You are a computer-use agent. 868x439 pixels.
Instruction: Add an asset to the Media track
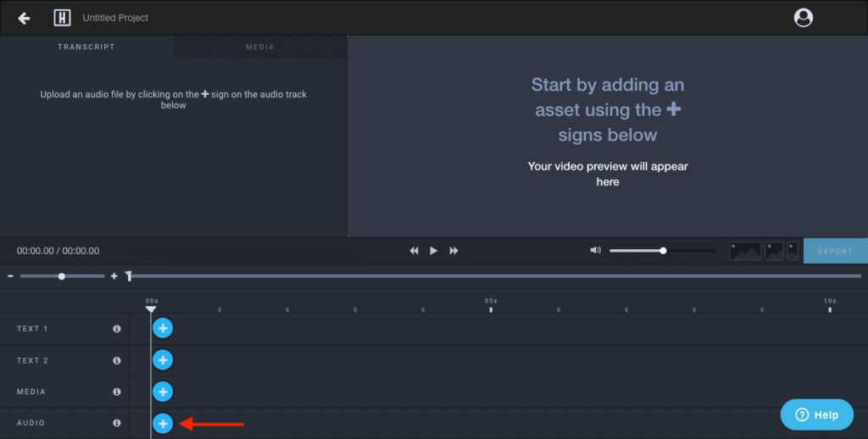[162, 392]
